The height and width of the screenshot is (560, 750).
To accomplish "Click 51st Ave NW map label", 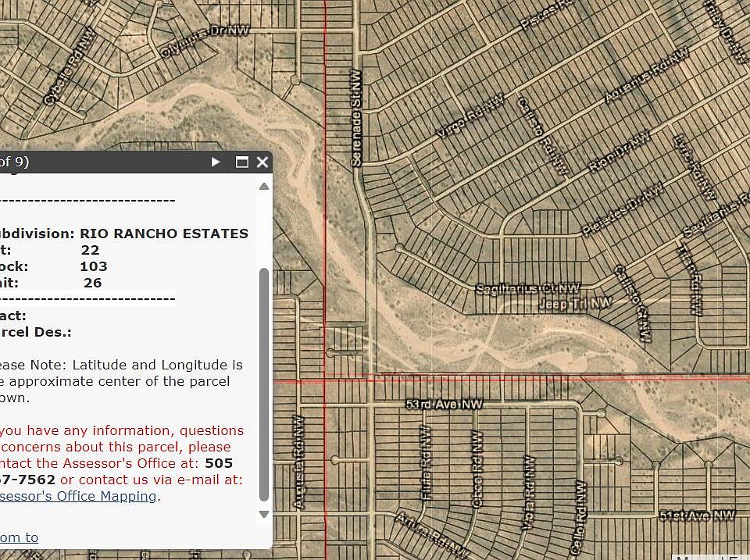I will [x=698, y=515].
